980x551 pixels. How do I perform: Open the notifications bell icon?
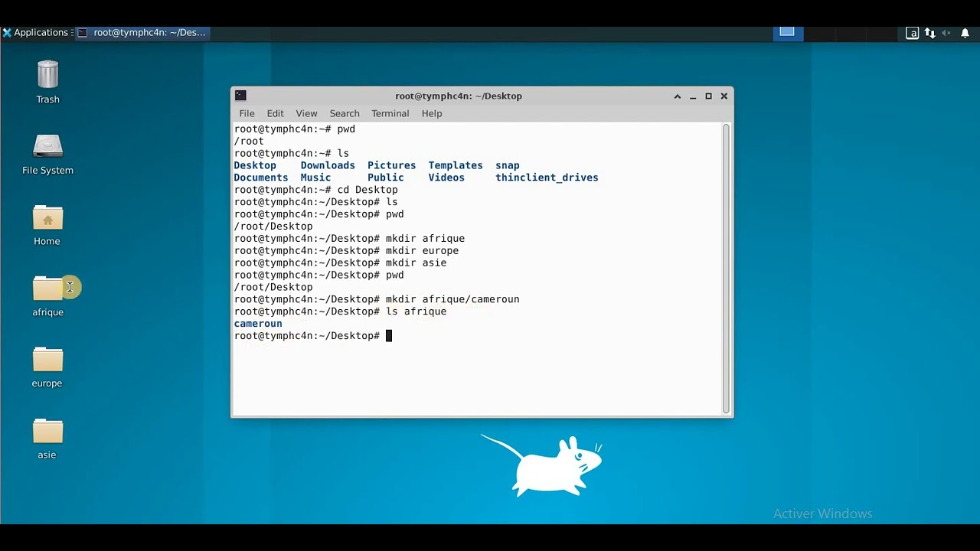pos(965,33)
